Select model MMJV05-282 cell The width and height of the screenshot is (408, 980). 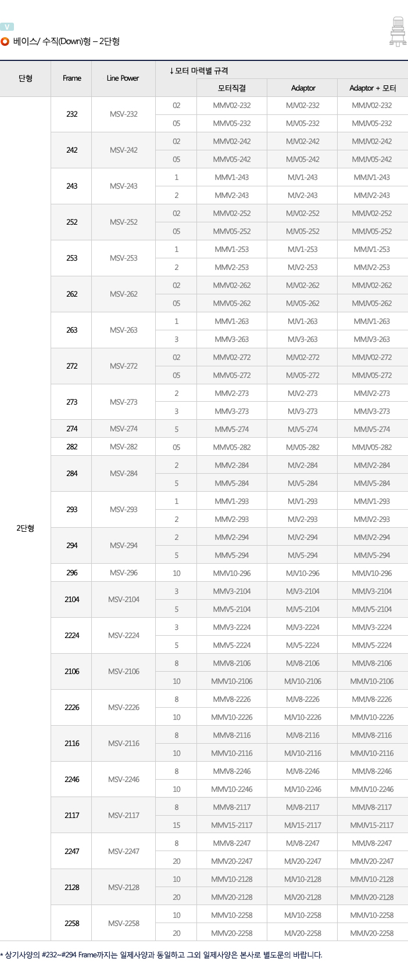point(373,447)
